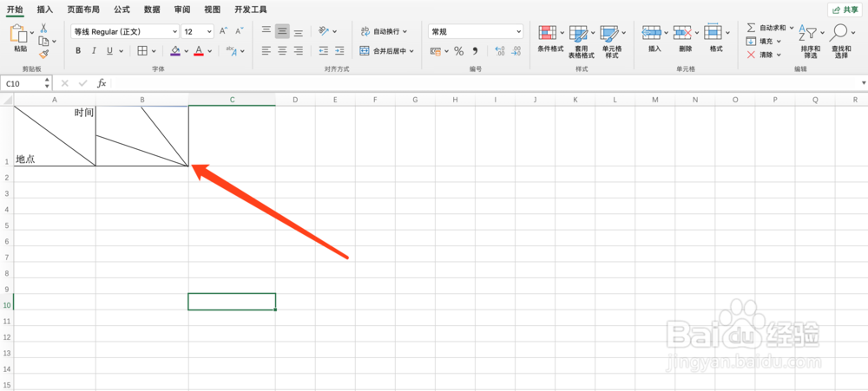
Task: Click the text orientation icon
Action: coord(324,31)
